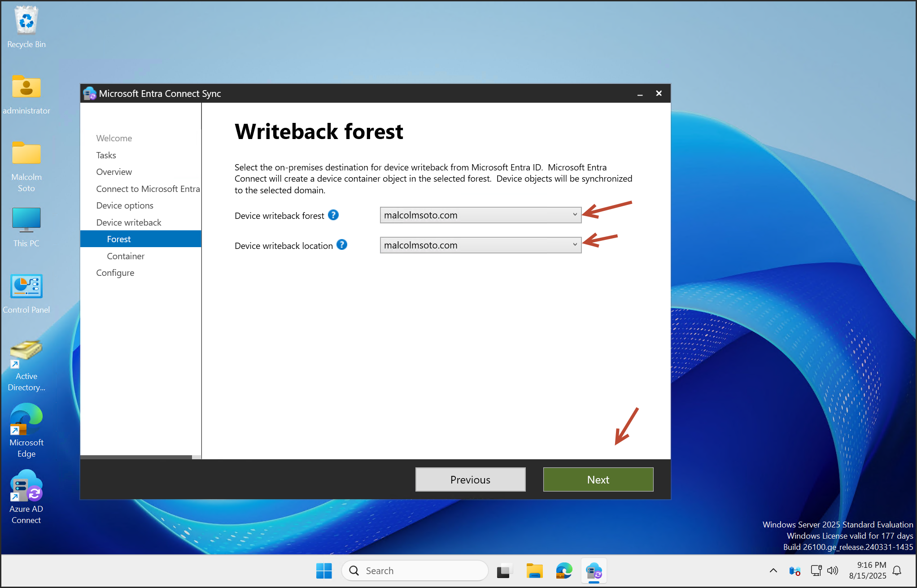Click help icon beside Device writeback location
Screen dimensions: 917x588
click(341, 245)
